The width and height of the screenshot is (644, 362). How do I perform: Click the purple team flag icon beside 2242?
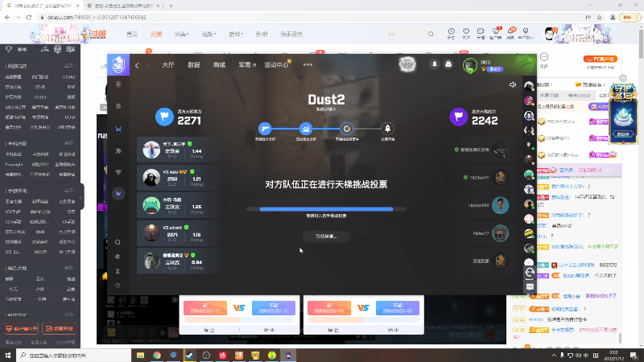[x=458, y=117]
